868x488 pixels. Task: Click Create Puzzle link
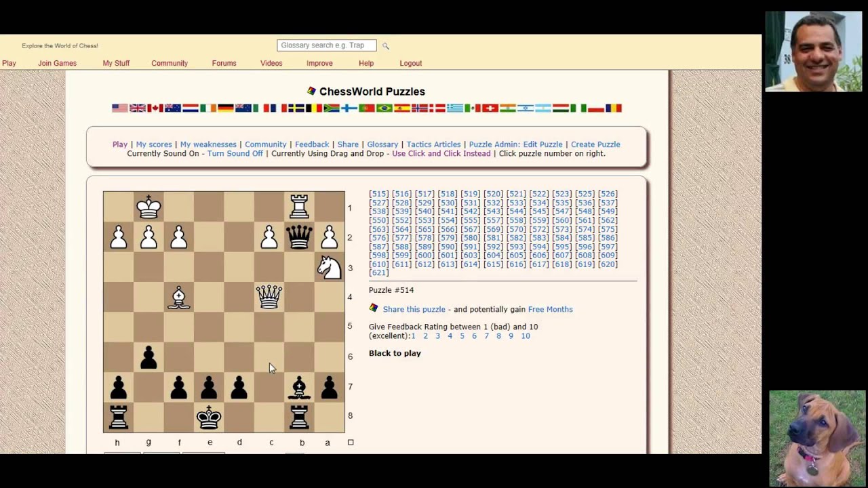coord(595,144)
